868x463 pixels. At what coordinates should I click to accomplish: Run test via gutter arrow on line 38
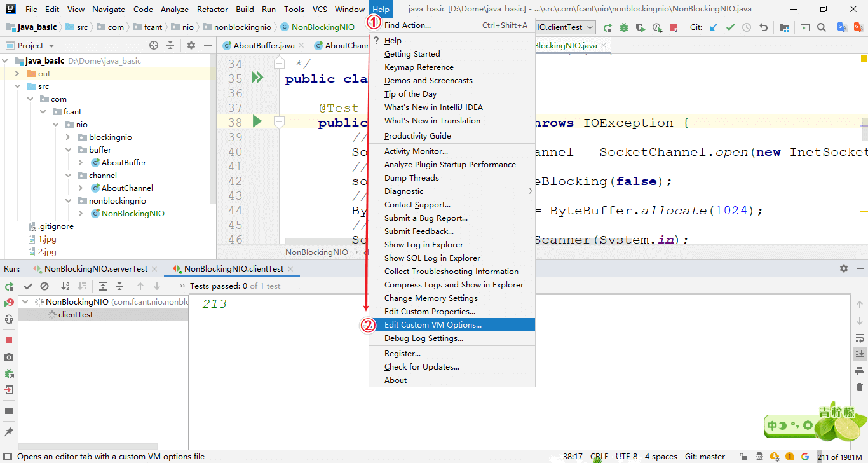tap(257, 121)
